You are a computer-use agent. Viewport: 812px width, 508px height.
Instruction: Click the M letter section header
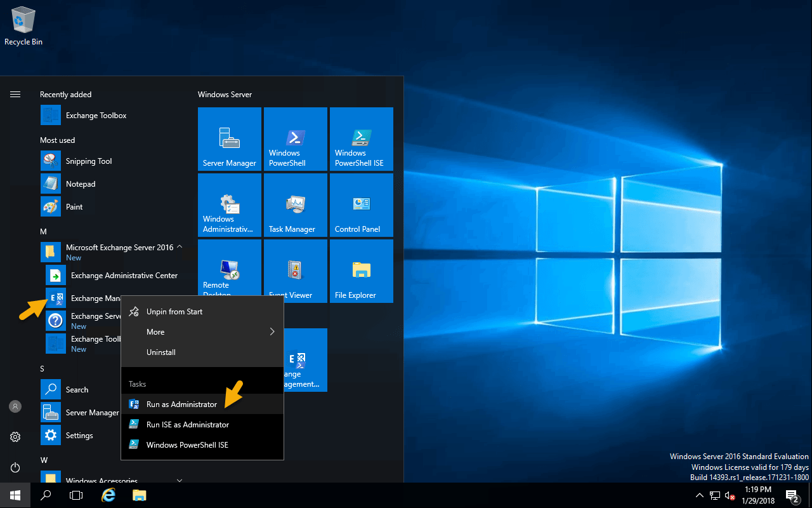[43, 232]
